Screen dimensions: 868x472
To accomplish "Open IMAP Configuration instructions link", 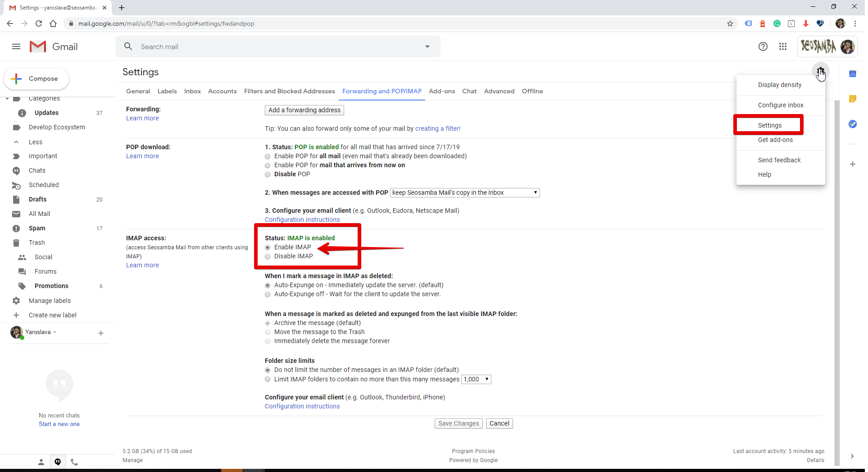I will pos(302,406).
